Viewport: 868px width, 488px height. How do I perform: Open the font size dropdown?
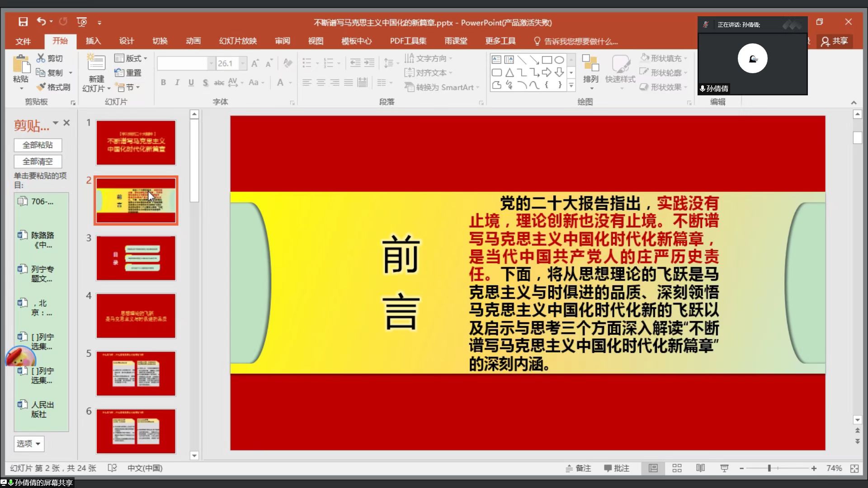pos(243,63)
